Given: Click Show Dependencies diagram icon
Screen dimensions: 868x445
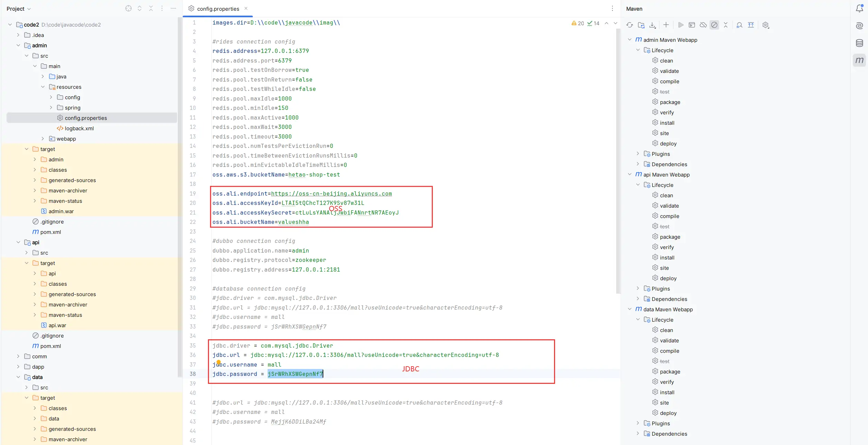Looking at the screenshot, I should pyautogui.click(x=751, y=25).
